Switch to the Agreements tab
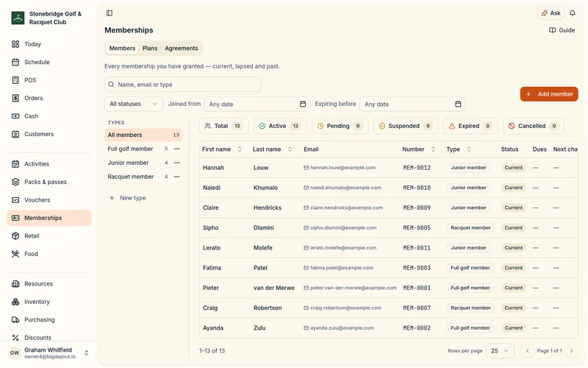The width and height of the screenshot is (588, 368). click(181, 49)
